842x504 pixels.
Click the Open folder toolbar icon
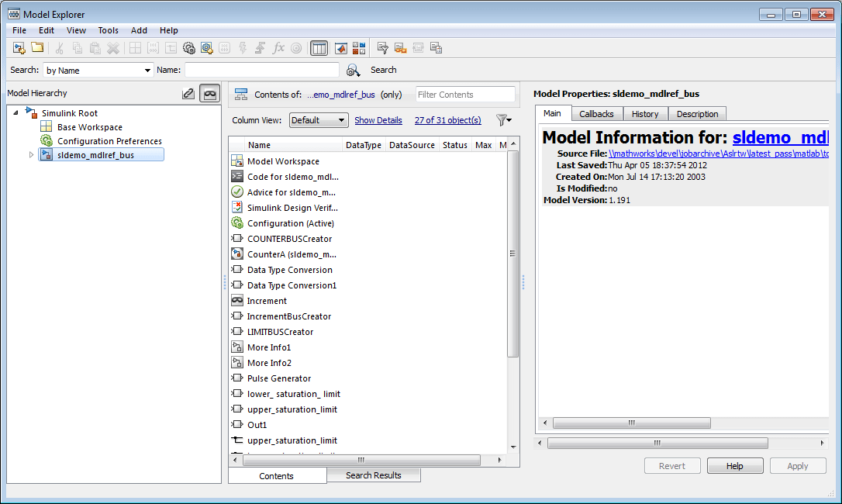tap(37, 48)
